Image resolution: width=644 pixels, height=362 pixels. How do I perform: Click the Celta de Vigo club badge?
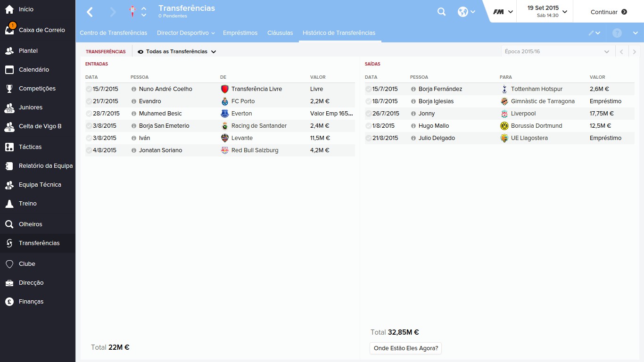(132, 12)
